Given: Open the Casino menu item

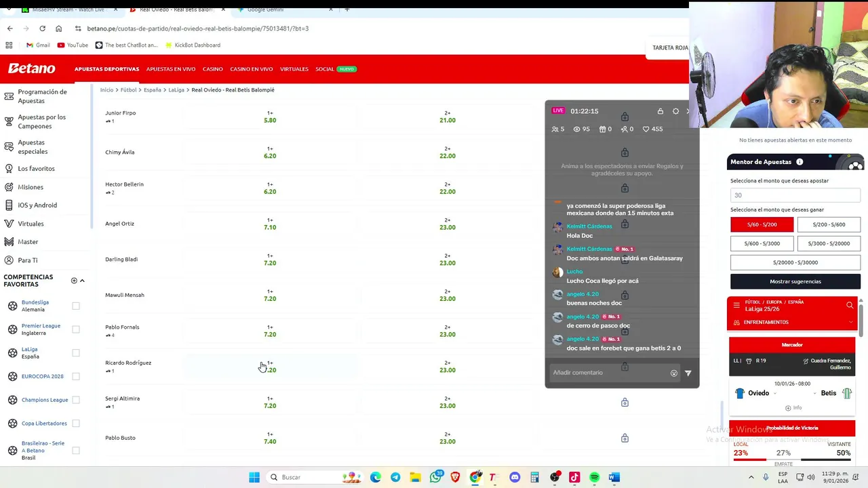Looking at the screenshot, I should point(212,68).
